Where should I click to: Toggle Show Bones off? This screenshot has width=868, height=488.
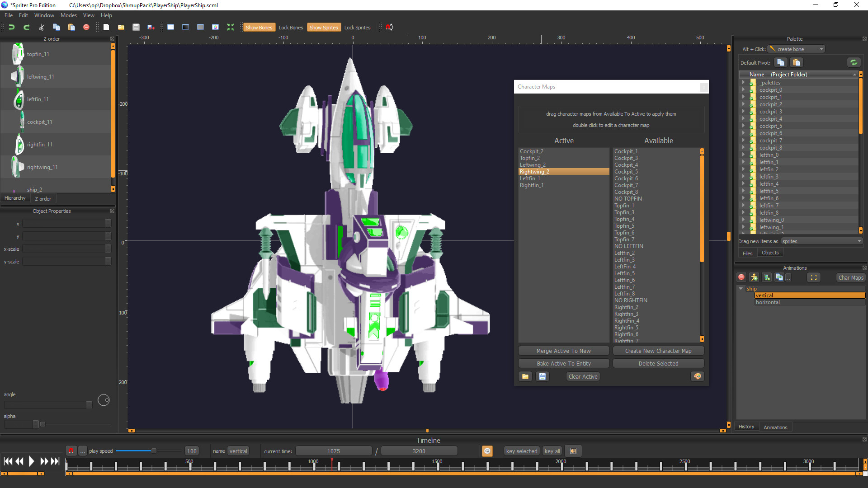[259, 27]
